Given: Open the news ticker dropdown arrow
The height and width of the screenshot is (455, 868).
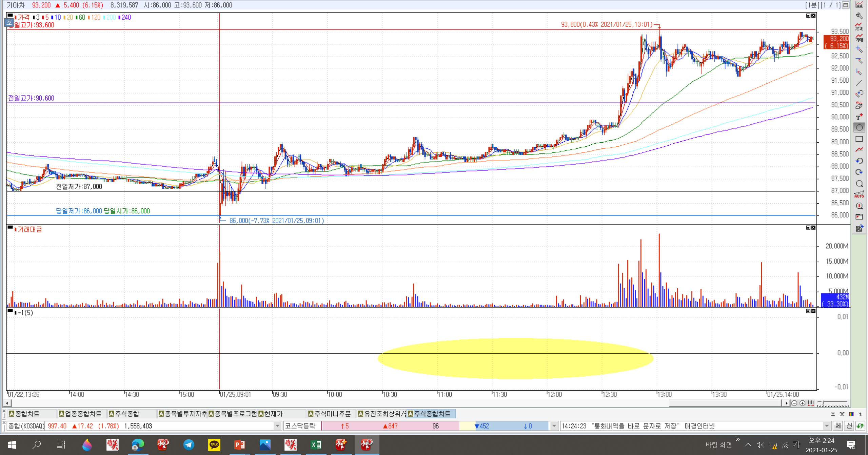Looking at the screenshot, I should (827, 426).
